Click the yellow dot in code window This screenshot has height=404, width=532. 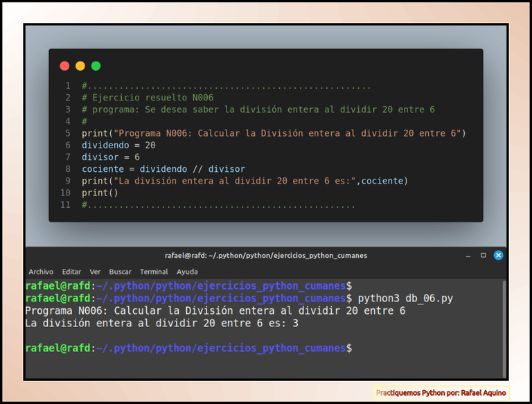point(80,66)
